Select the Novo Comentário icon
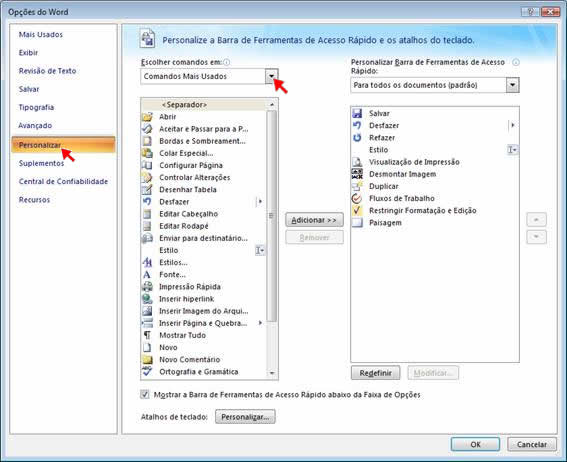The height and width of the screenshot is (462, 567). (147, 359)
